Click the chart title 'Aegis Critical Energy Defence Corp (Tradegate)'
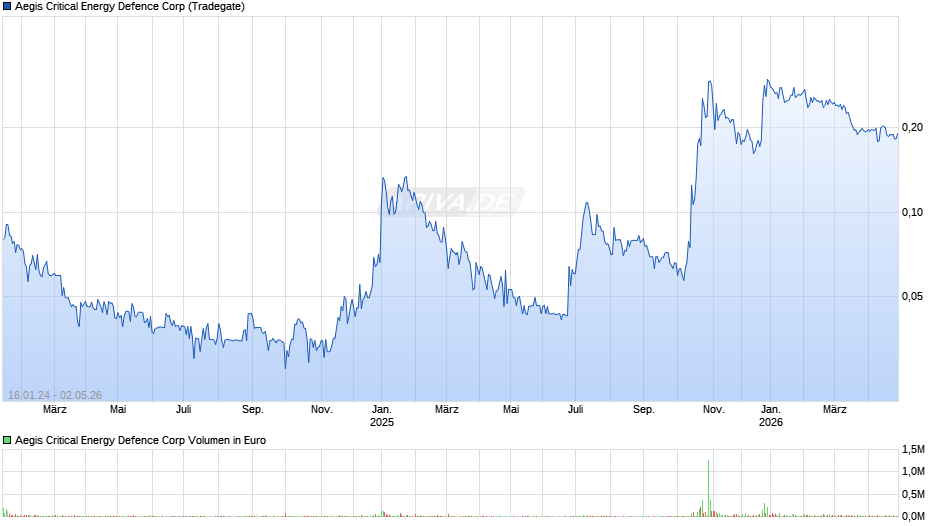This screenshot has height=526, width=940. tap(130, 7)
